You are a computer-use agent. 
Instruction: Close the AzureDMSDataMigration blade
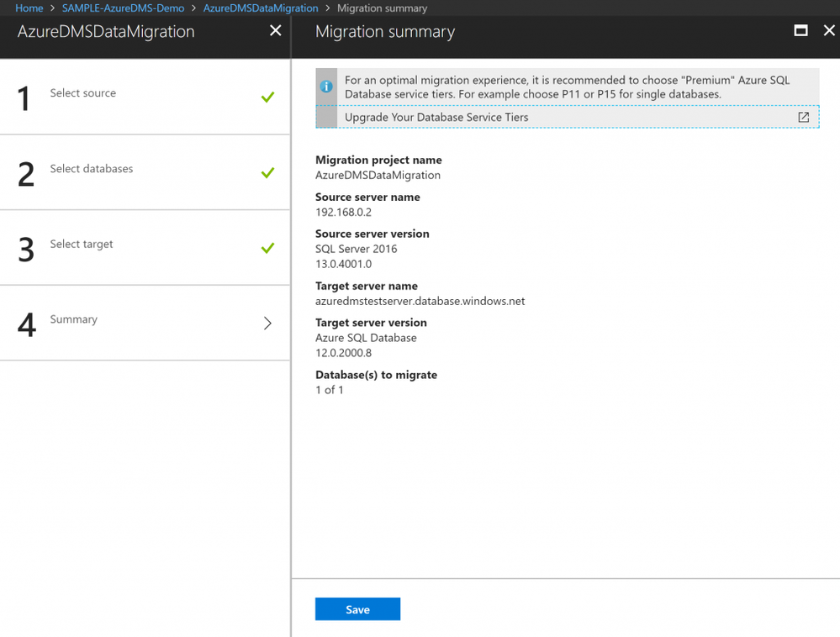point(275,30)
